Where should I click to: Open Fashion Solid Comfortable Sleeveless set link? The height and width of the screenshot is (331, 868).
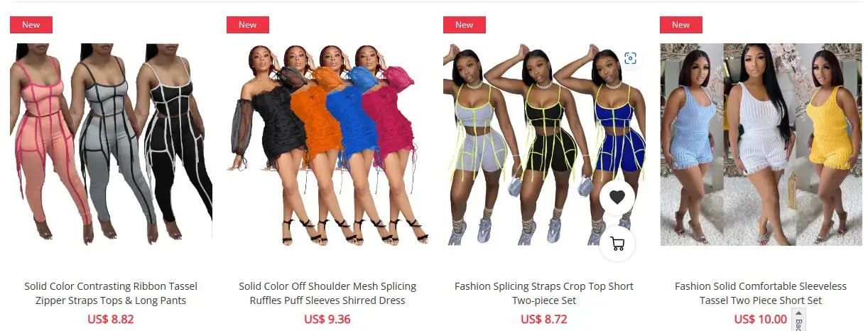pyautogui.click(x=761, y=293)
